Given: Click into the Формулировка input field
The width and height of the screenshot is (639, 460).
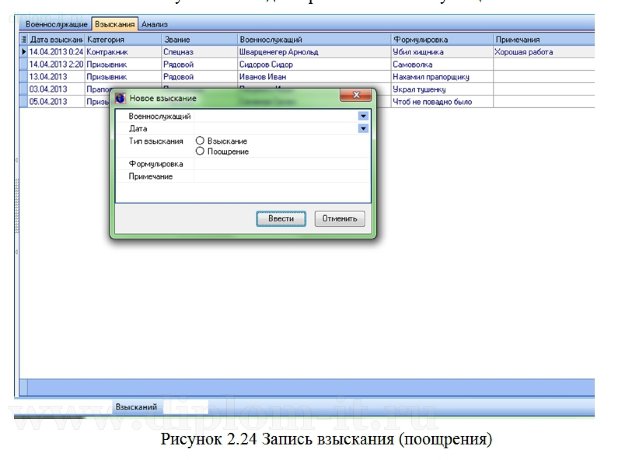Looking at the screenshot, I should 282,164.
